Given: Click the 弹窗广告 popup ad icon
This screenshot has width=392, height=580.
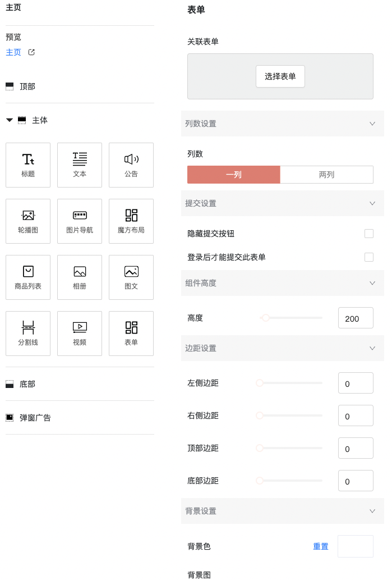Looking at the screenshot, I should click(10, 418).
